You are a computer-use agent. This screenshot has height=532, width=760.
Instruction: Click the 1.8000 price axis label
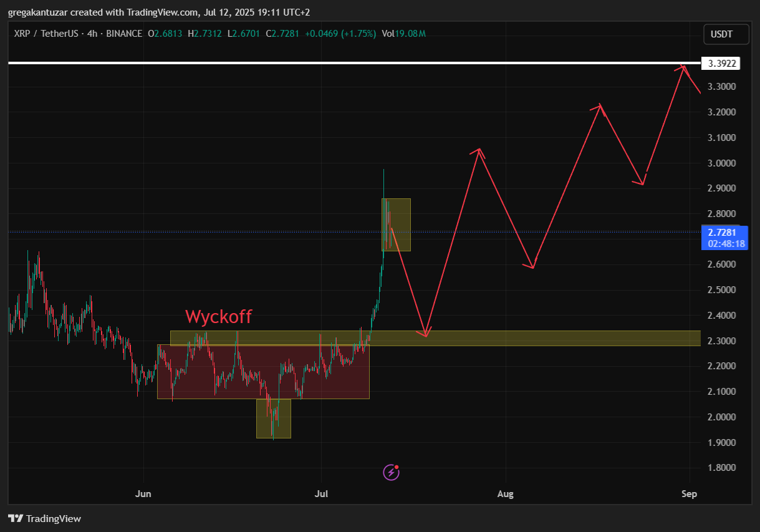[722, 468]
